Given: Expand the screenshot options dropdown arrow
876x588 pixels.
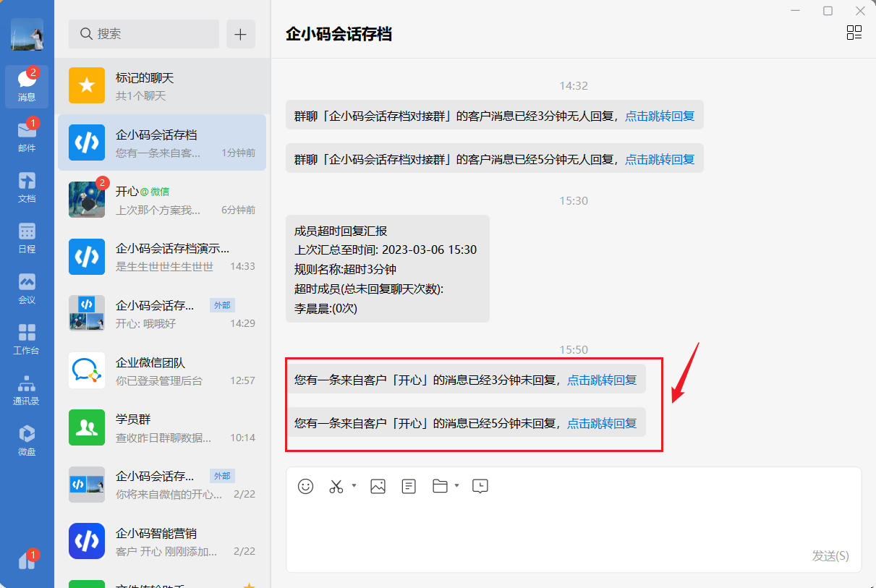Looking at the screenshot, I should click(x=354, y=485).
